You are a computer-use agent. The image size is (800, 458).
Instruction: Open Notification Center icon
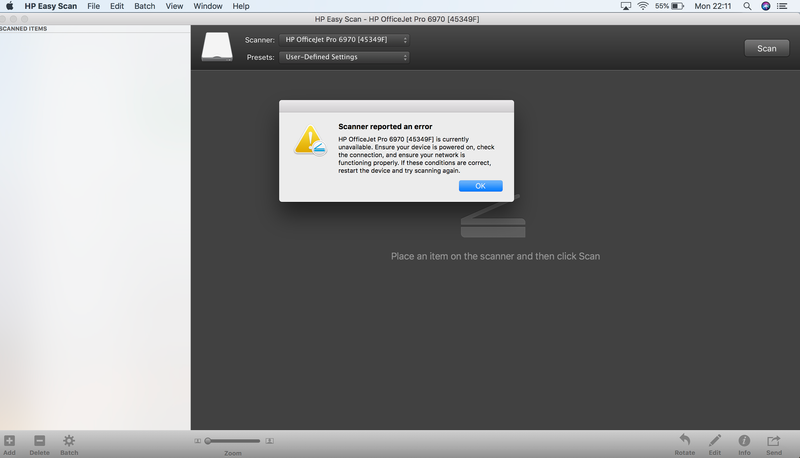coord(782,6)
